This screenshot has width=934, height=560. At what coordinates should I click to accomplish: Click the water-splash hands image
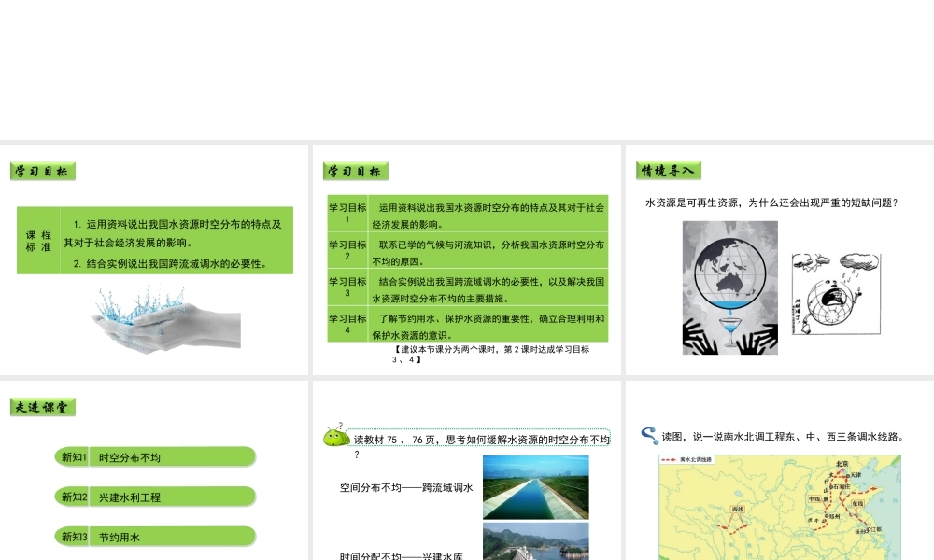point(166,319)
